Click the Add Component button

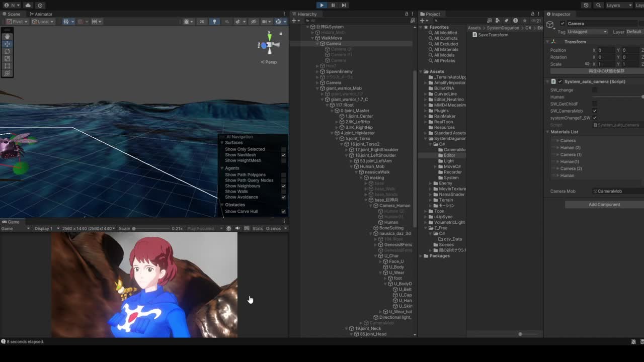point(604,205)
